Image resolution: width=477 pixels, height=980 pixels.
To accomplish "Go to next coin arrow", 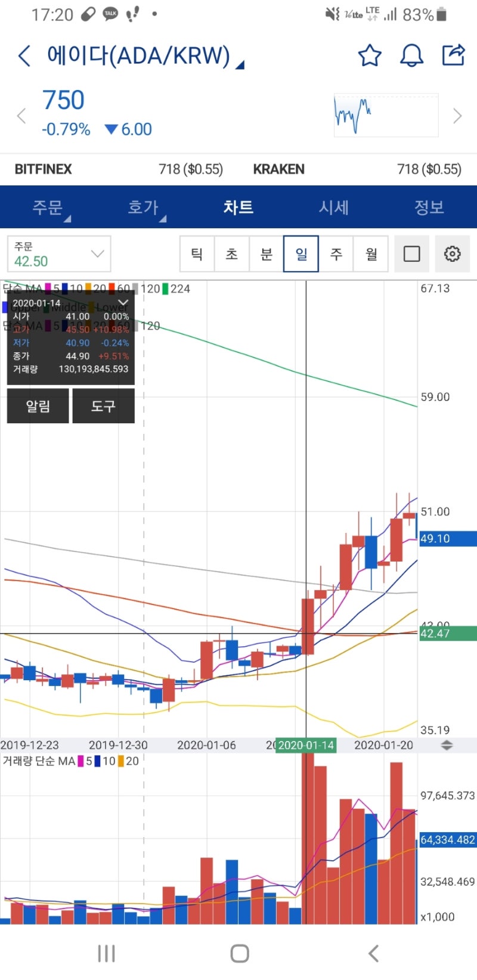I will pos(457,116).
